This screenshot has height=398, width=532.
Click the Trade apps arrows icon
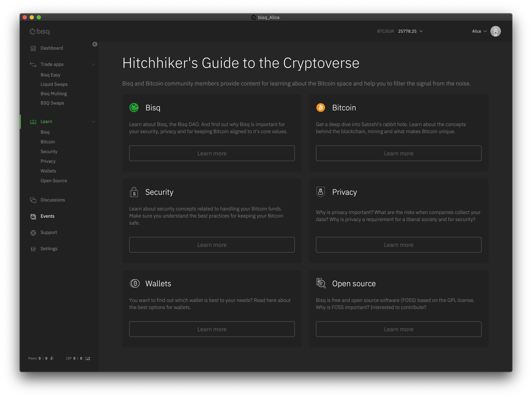(33, 64)
